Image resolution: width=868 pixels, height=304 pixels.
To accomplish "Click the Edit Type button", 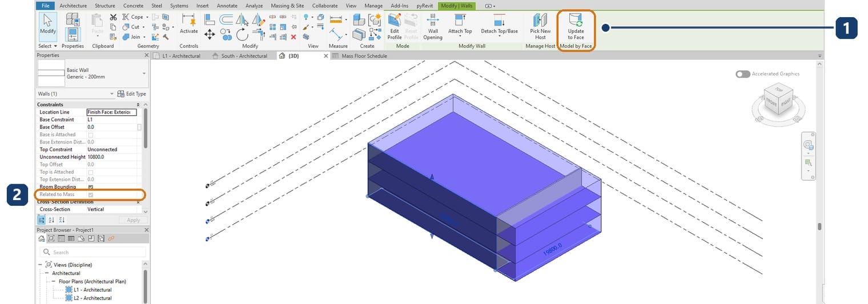I will click(131, 94).
